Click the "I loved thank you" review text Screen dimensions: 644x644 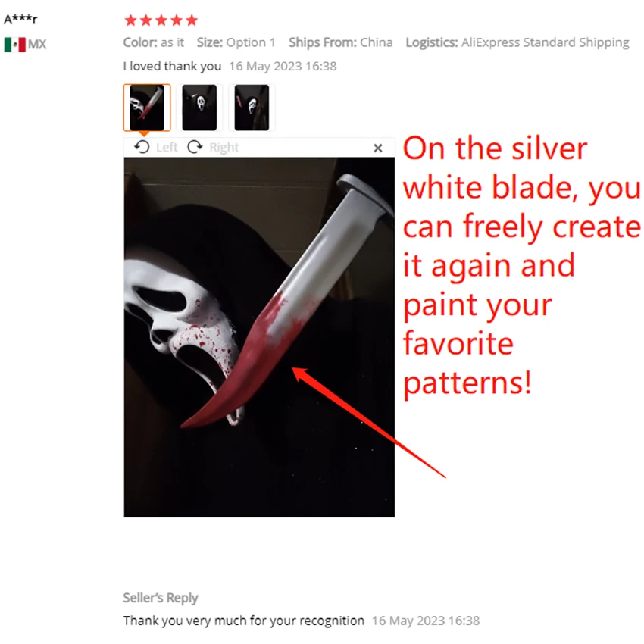172,66
